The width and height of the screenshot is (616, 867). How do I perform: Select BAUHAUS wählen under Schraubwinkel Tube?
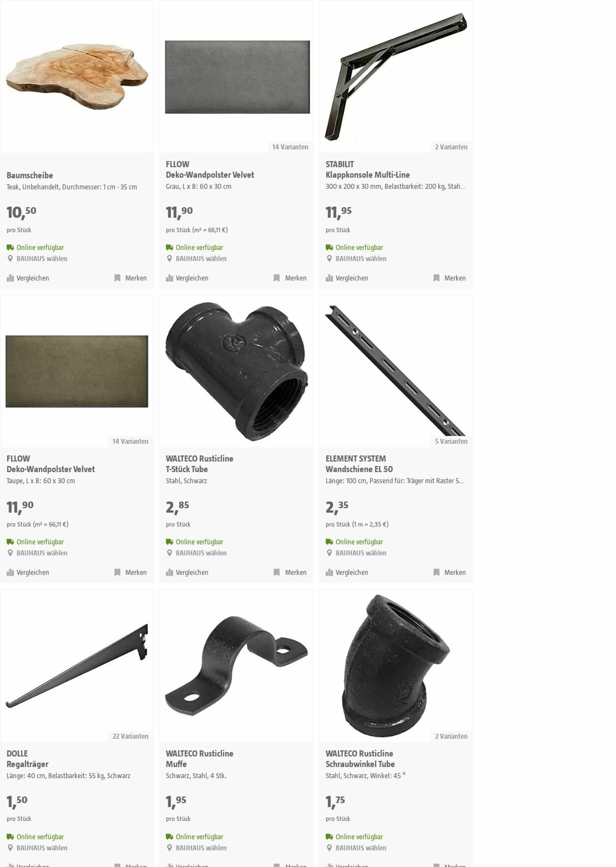361,848
